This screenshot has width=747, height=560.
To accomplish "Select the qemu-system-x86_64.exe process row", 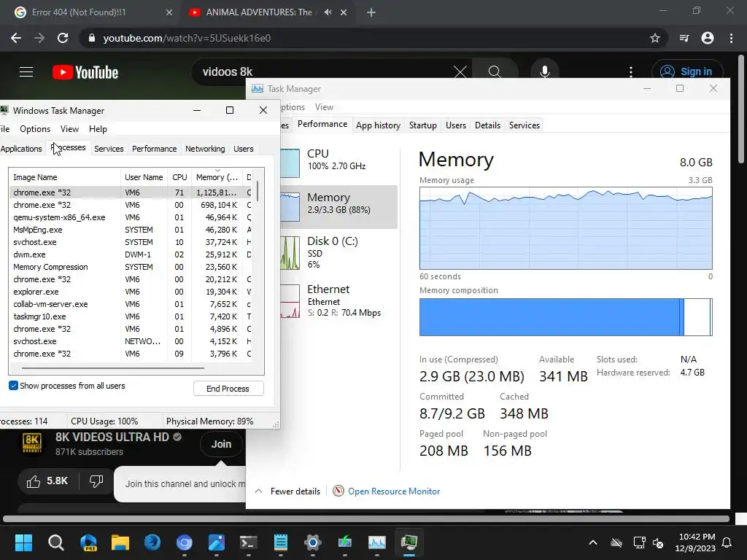I will click(x=131, y=217).
